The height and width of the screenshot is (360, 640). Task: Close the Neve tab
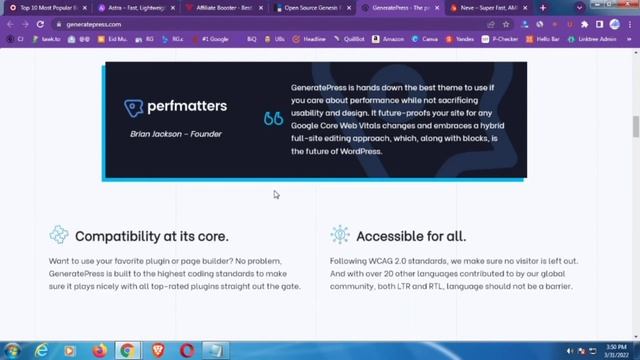(525, 8)
